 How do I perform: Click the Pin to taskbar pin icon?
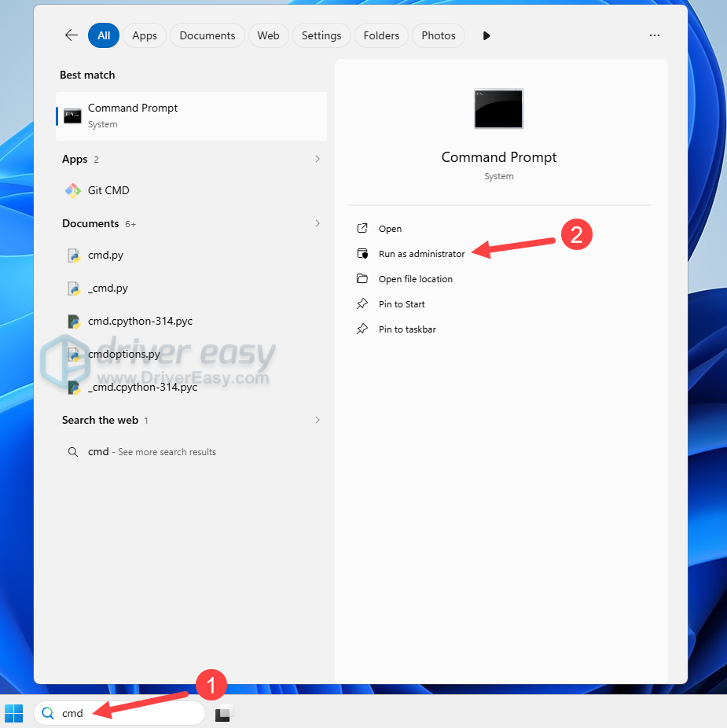362,329
